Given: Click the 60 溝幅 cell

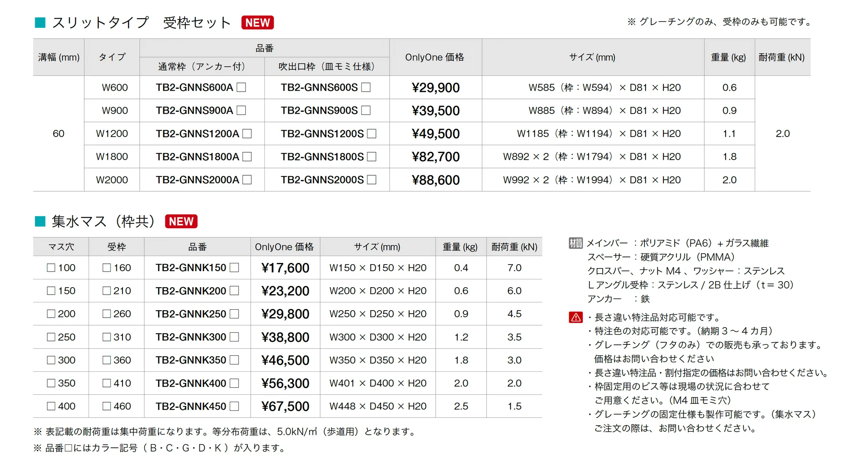Looking at the screenshot, I should click(58, 134).
